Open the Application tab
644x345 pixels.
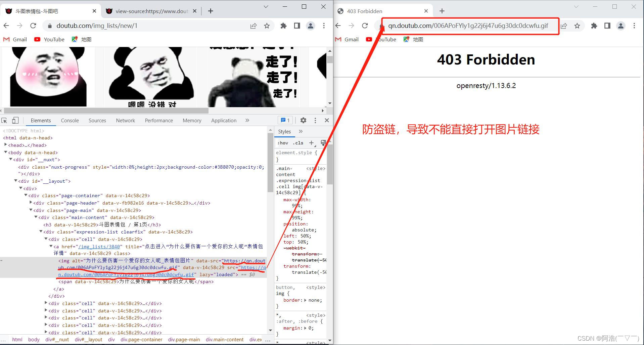point(224,120)
